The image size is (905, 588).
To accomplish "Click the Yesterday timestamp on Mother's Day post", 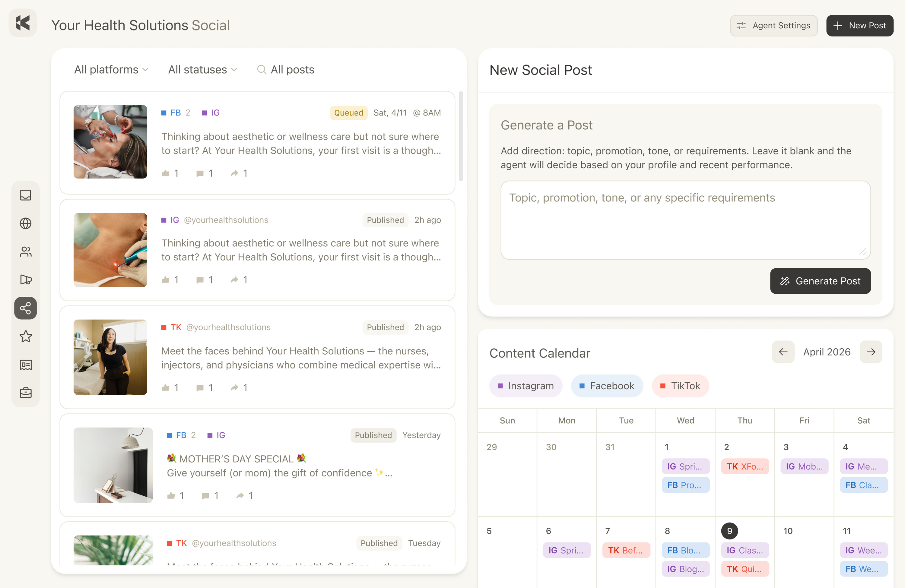I will [x=421, y=435].
